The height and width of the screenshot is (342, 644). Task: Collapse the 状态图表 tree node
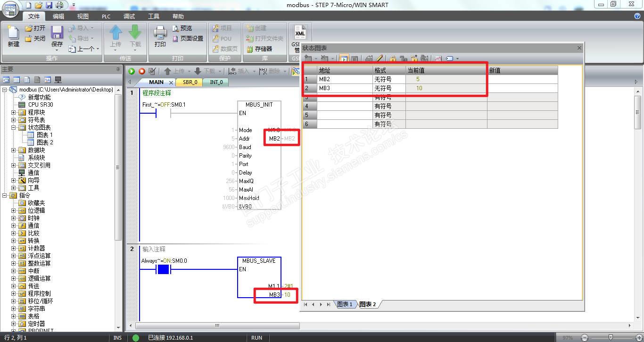(x=14, y=127)
